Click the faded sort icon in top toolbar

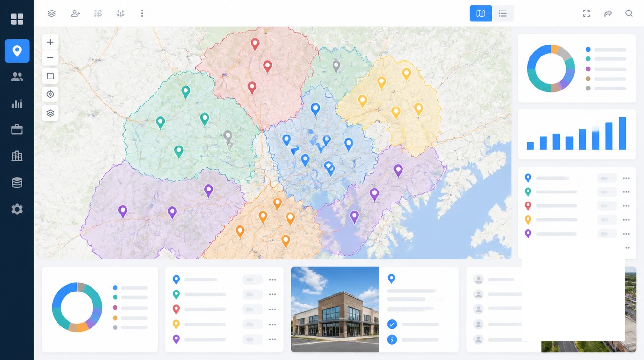[x=98, y=13]
